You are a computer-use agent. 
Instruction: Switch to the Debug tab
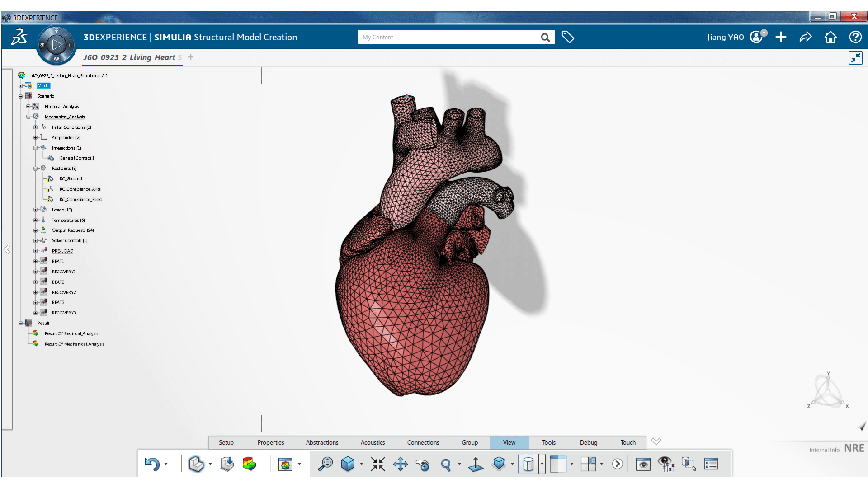click(589, 442)
